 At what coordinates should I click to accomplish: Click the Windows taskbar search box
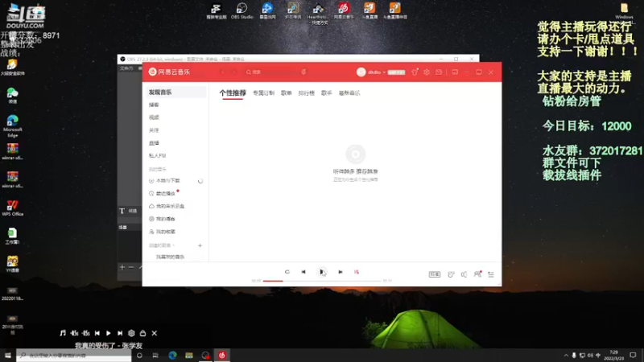(74, 356)
